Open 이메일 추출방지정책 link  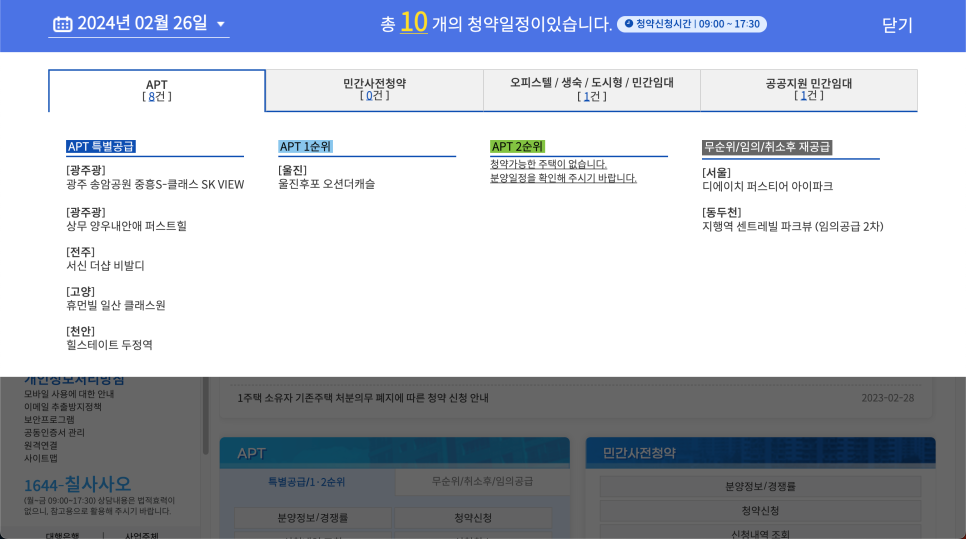(63, 407)
